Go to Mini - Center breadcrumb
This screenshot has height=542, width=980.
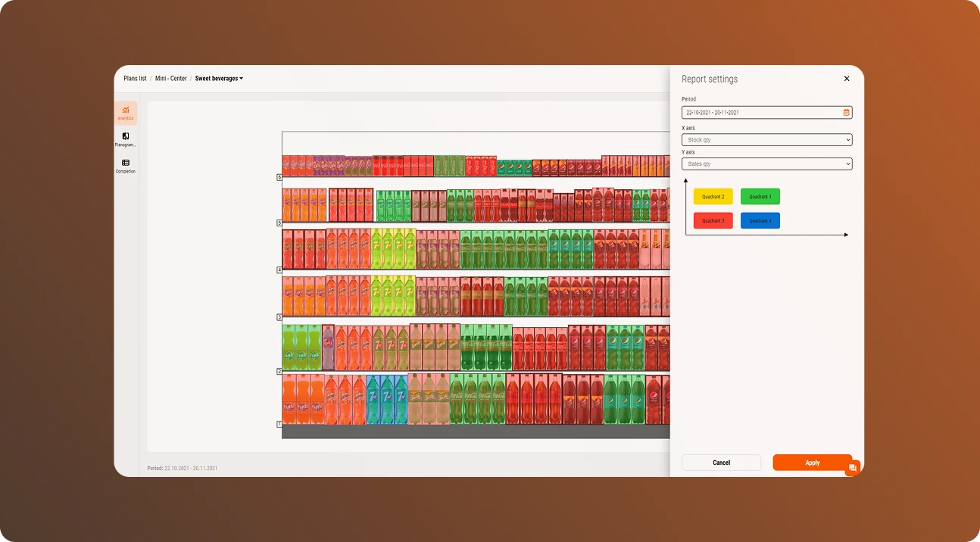[x=171, y=79]
